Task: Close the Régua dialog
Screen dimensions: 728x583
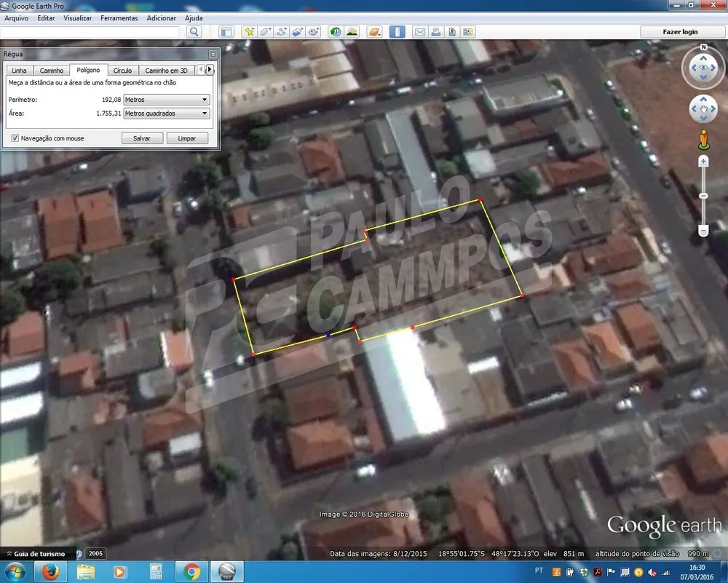Action: (x=213, y=55)
